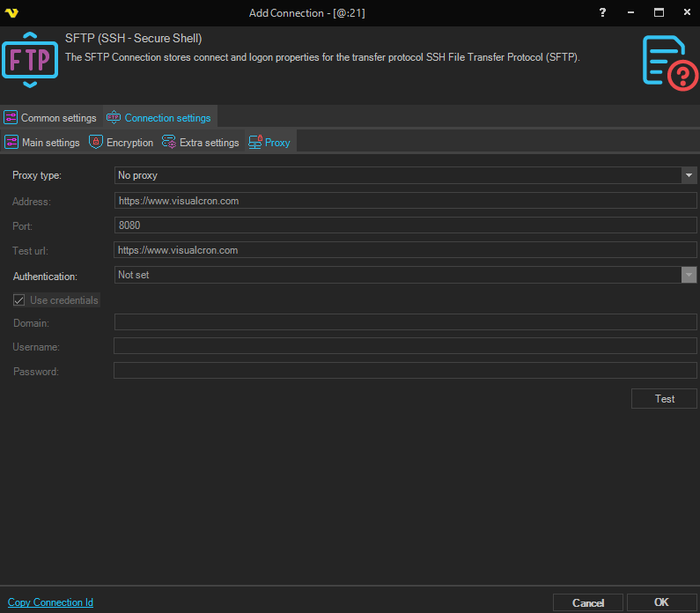Expand the Proxy type dropdown arrow
Image resolution: width=700 pixels, height=613 pixels.
[689, 175]
